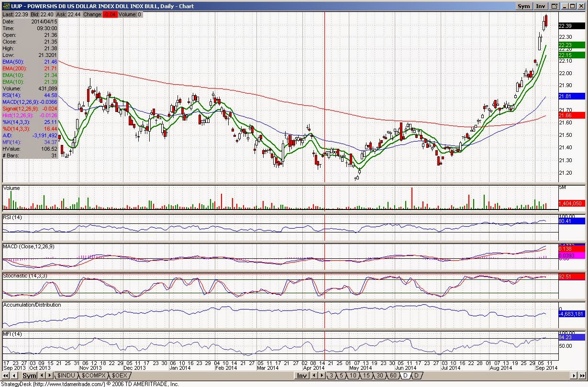Click the RSI(14) 44.58 data row
This screenshot has width=588, height=387.
pyautogui.click(x=30, y=95)
